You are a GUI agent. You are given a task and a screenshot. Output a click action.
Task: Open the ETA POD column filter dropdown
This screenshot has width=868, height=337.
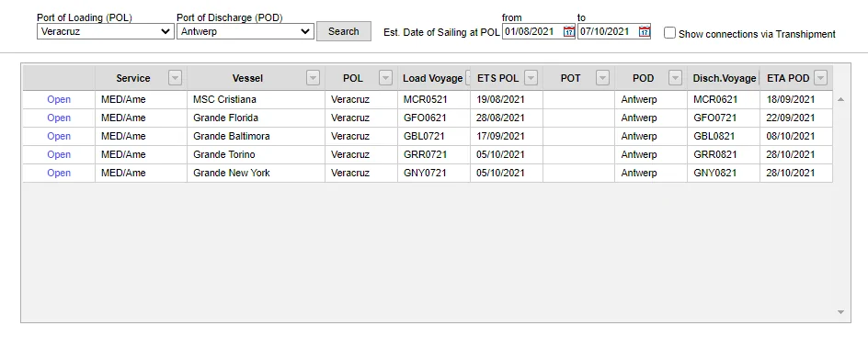pos(820,78)
